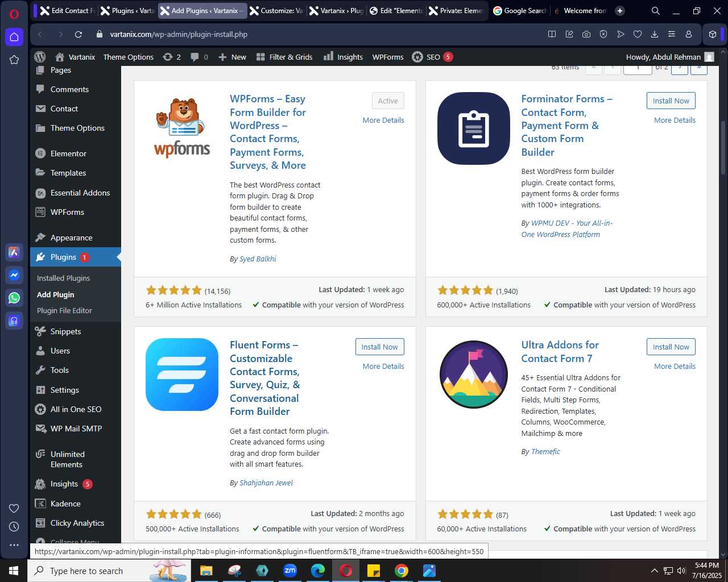Open the WordPress logo menu
This screenshot has width=728, height=582.
40,57
